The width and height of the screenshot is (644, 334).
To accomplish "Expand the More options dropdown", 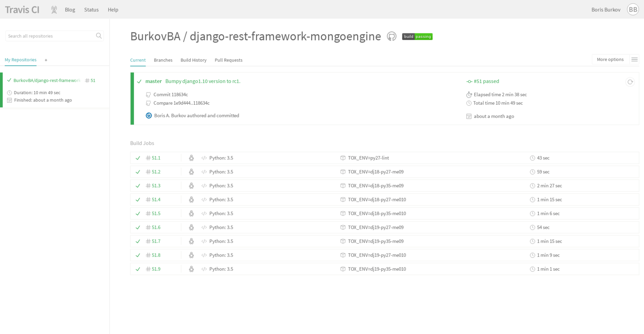I will tap(610, 60).
